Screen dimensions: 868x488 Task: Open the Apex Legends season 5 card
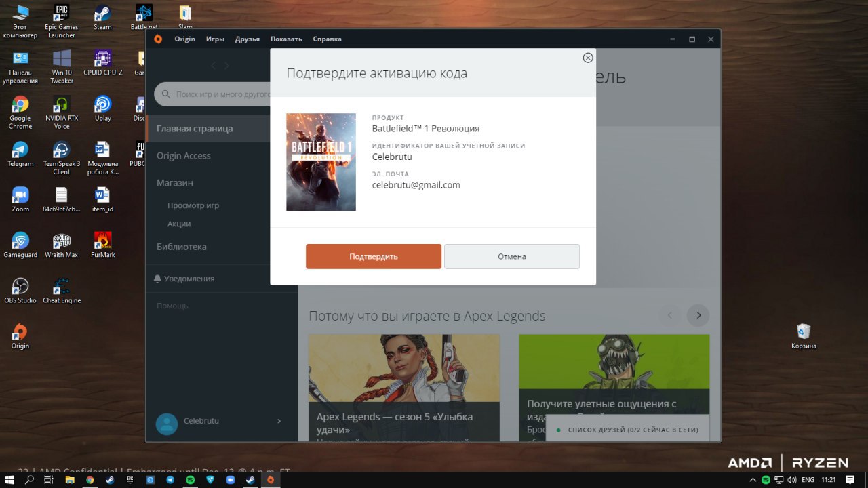[x=404, y=388]
